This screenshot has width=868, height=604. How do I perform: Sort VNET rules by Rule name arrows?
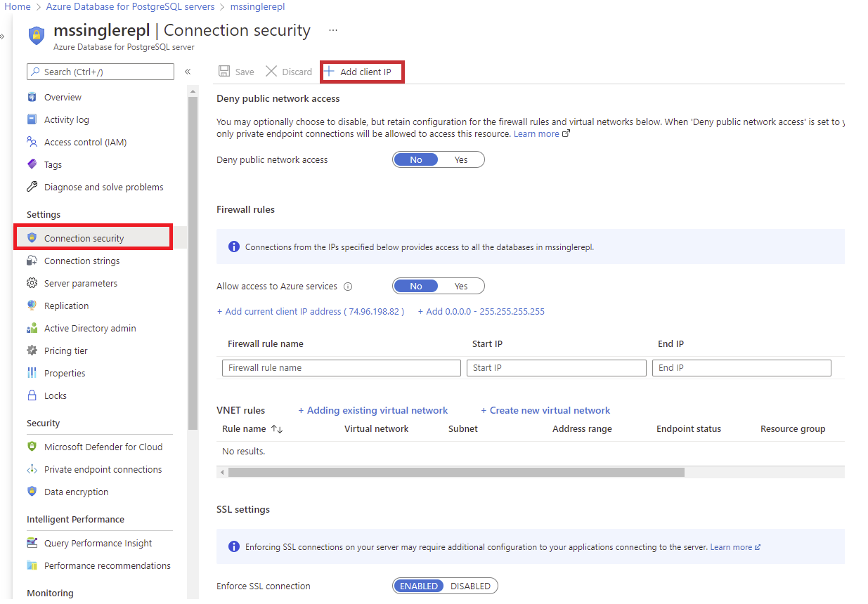coord(276,429)
